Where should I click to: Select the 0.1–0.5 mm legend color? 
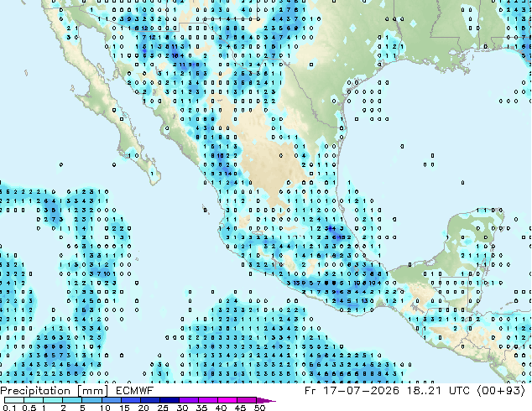14,400
